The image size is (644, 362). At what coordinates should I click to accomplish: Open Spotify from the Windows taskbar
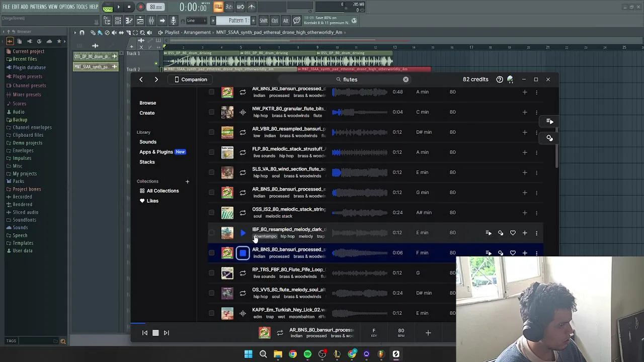[x=307, y=354]
